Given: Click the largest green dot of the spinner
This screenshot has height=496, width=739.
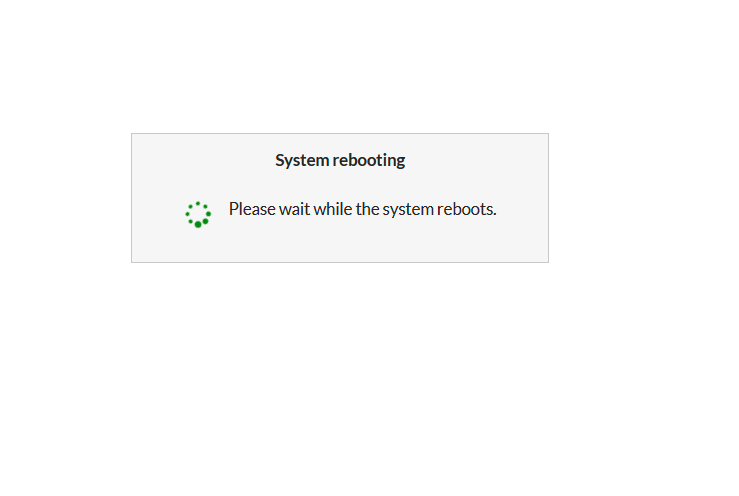Looking at the screenshot, I should click(198, 224).
